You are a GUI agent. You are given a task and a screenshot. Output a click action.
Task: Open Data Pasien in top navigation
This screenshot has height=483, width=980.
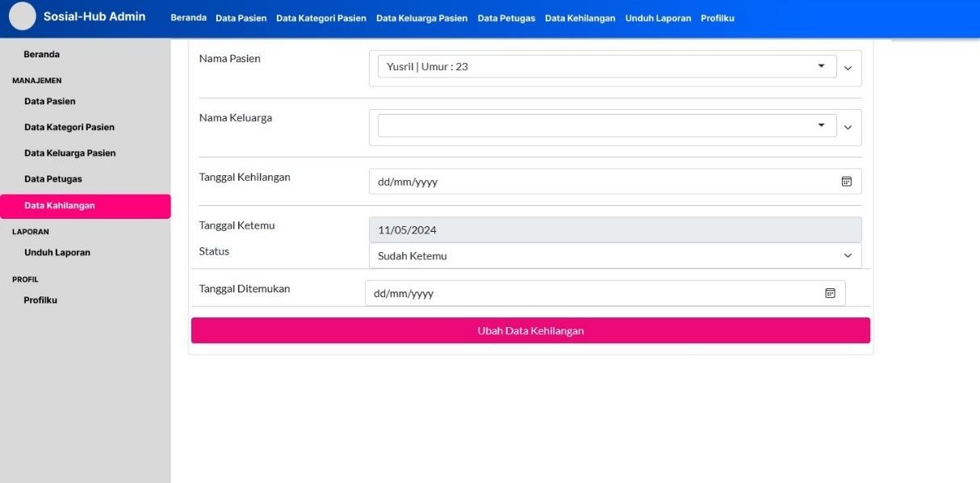241,19
